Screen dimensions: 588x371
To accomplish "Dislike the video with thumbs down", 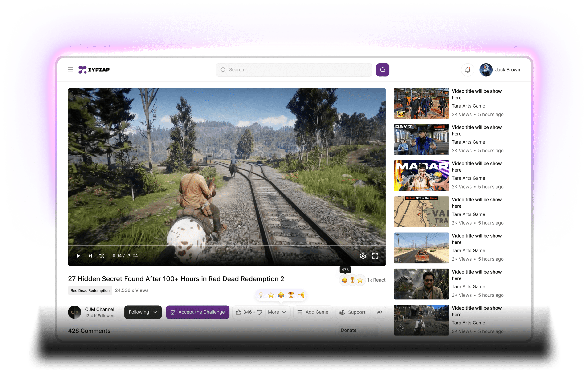I will point(260,312).
